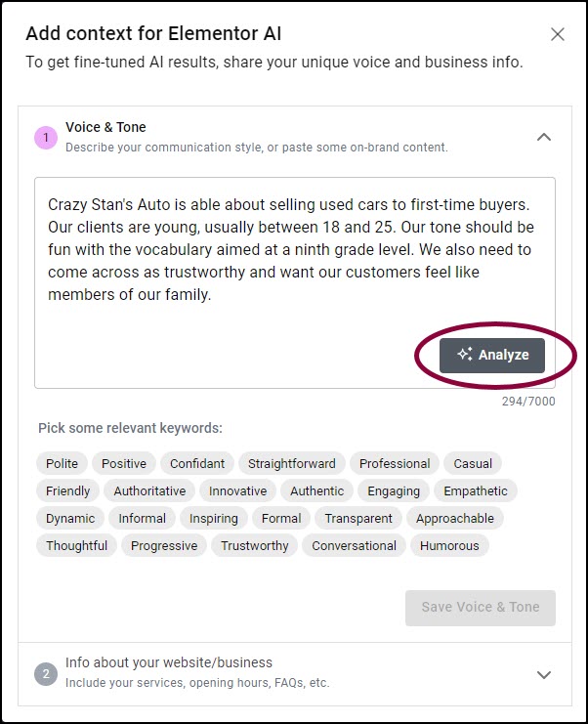This screenshot has height=724, width=588.
Task: Click the Analyze sparkle button
Action: 492,355
